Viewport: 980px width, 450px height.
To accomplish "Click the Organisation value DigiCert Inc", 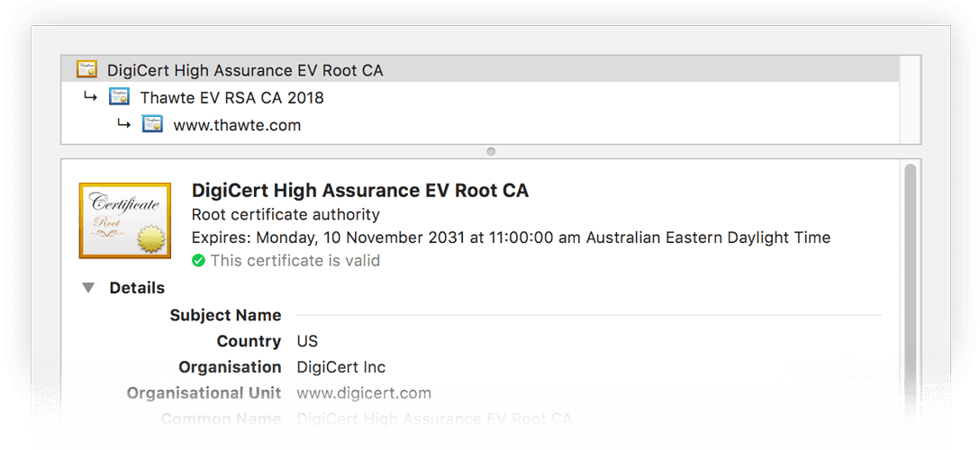I will point(340,367).
